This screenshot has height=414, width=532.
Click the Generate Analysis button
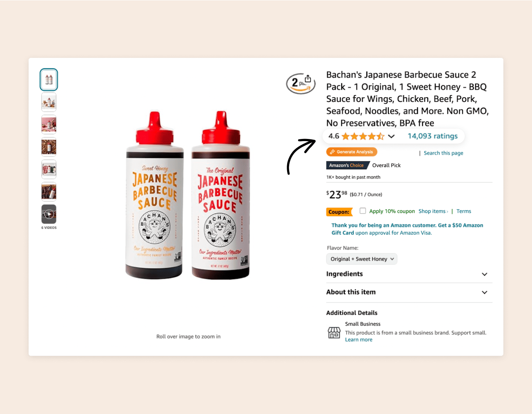(x=351, y=152)
